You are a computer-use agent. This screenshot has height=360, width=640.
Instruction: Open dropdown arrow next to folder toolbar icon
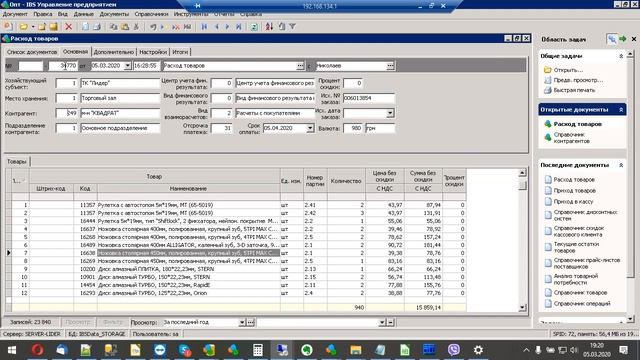(x=33, y=27)
